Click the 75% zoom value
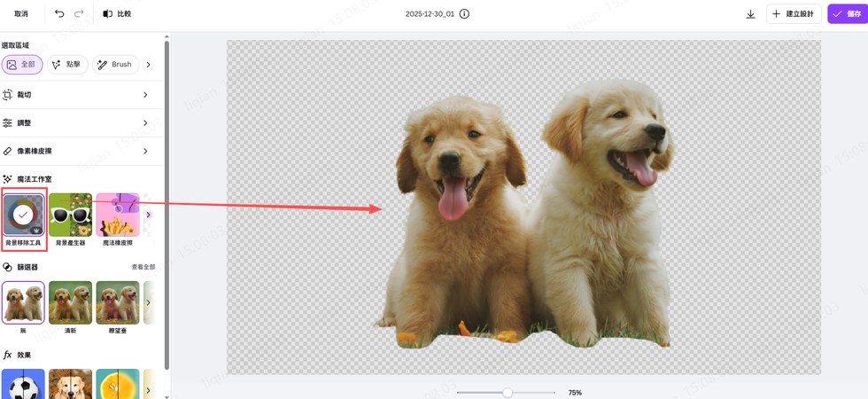This screenshot has height=399, width=868. [575, 392]
